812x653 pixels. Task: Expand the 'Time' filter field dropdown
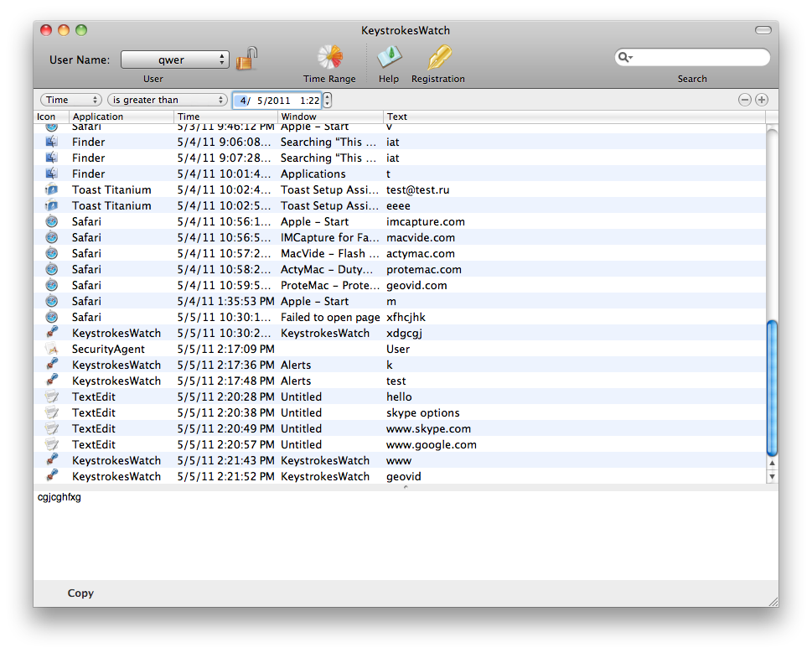[71, 100]
